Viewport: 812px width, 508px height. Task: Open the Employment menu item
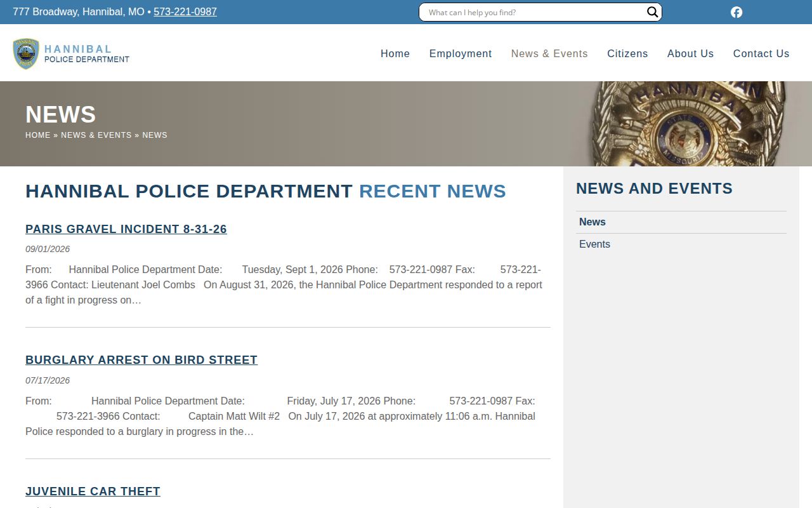(x=461, y=54)
